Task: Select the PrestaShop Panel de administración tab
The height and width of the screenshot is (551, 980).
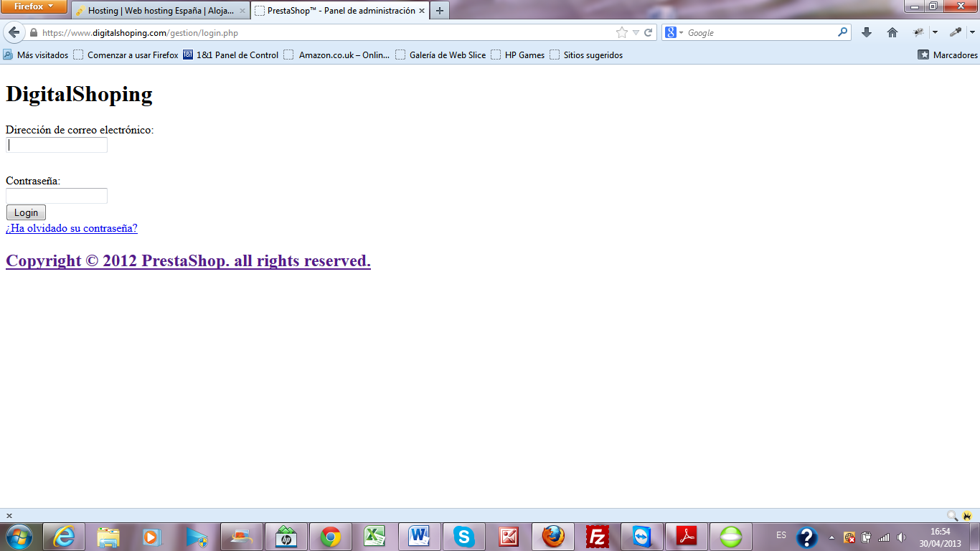Action: [340, 11]
